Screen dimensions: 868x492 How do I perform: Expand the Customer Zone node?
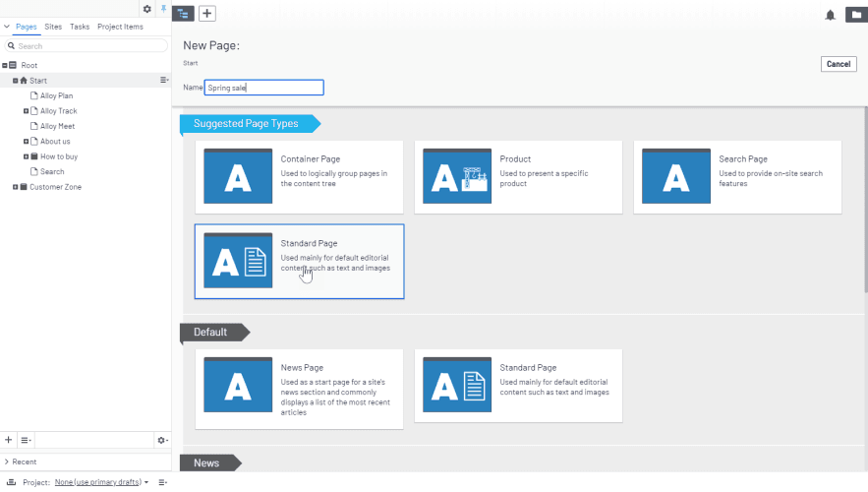15,187
